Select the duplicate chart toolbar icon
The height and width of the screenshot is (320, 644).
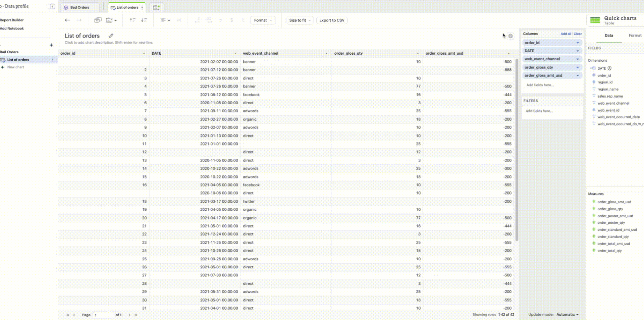(x=98, y=20)
